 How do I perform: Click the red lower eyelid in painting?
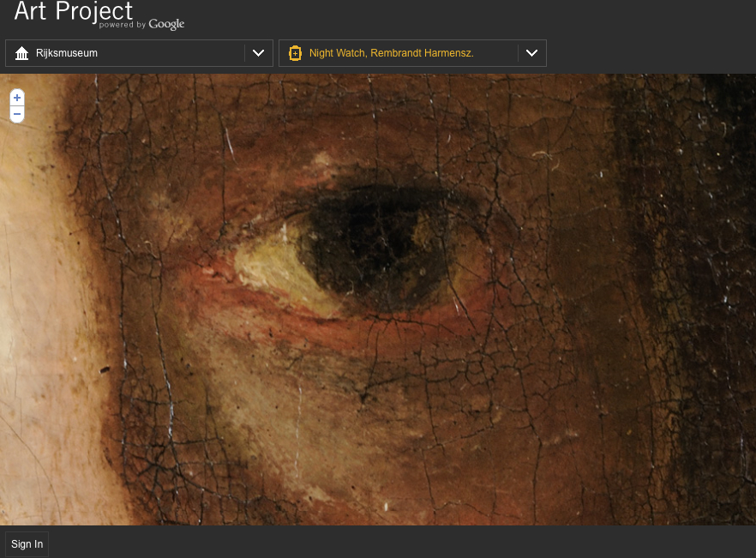click(x=360, y=321)
